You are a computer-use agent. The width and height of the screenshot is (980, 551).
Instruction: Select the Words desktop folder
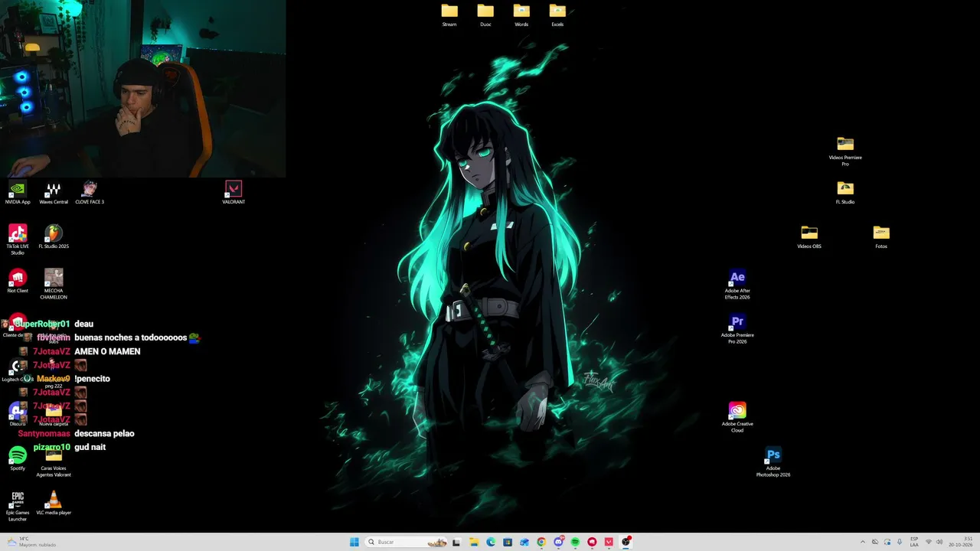click(x=521, y=15)
